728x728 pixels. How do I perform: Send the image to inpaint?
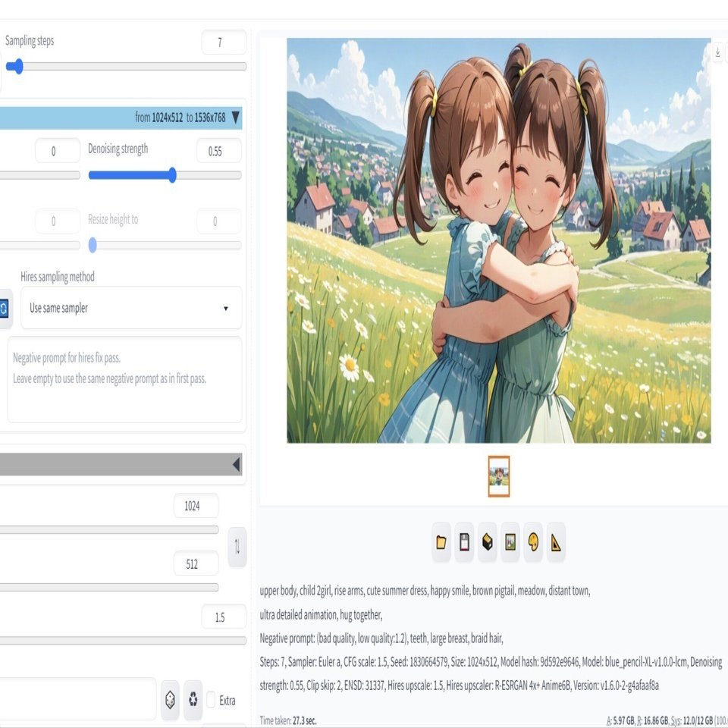[x=532, y=541]
